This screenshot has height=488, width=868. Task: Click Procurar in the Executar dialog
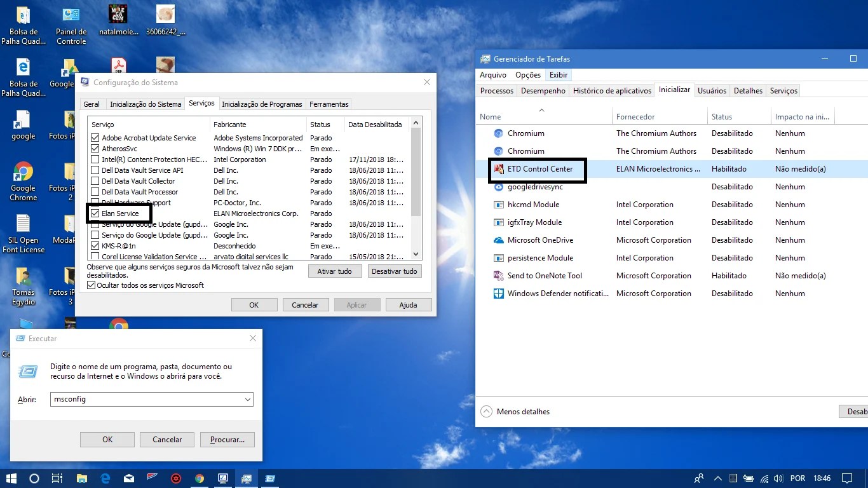point(227,439)
